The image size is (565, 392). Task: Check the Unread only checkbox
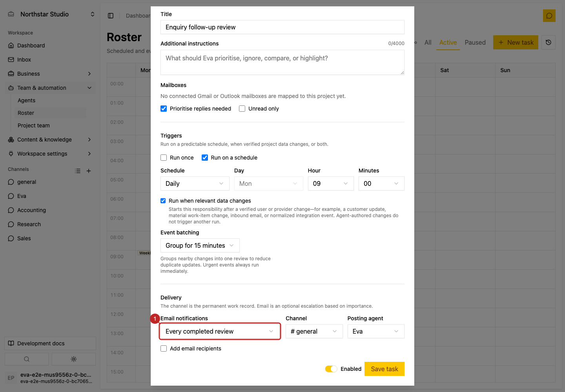click(242, 109)
